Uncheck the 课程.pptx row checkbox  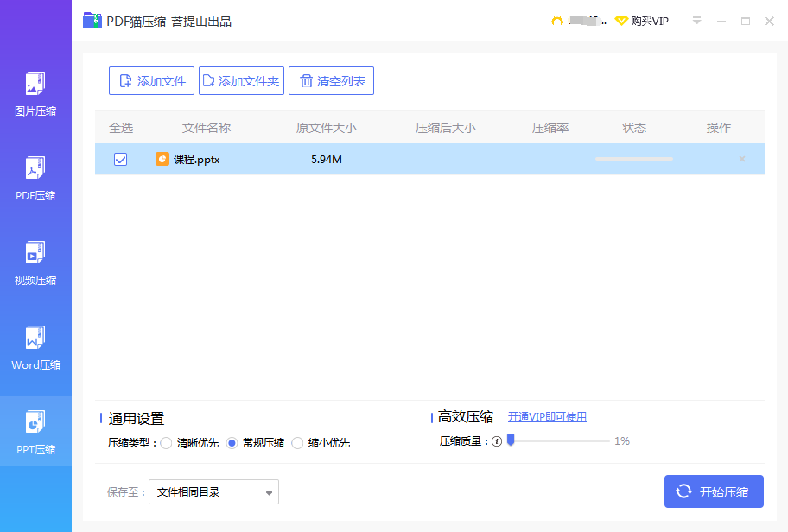[121, 159]
